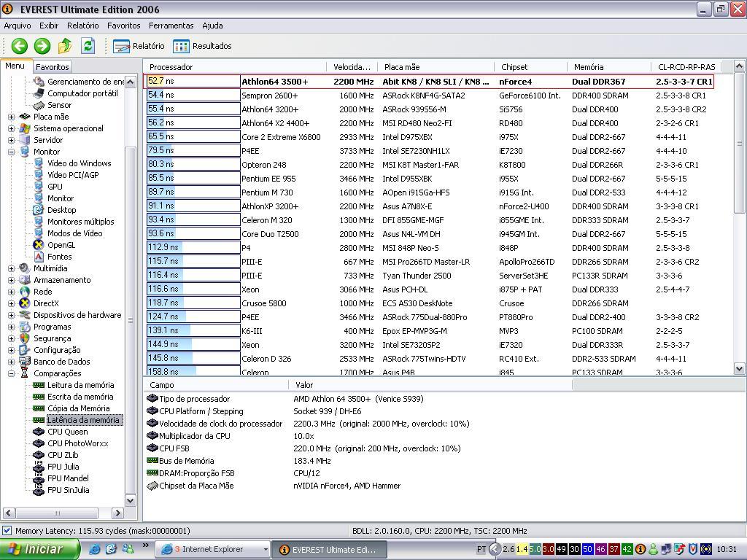This screenshot has height=560, width=747.
Task: Expand the DirectX tree node
Action: [11, 303]
